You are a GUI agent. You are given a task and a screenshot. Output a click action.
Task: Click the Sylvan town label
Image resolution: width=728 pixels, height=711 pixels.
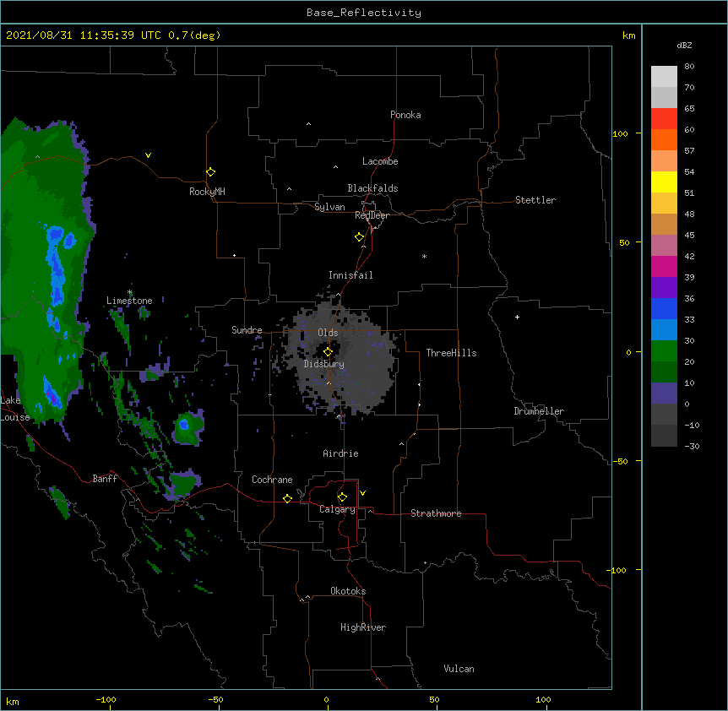329,207
